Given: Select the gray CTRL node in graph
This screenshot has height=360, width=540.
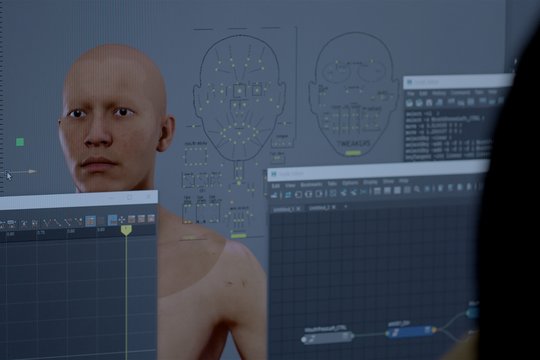Looking at the screenshot, I should tap(327, 337).
